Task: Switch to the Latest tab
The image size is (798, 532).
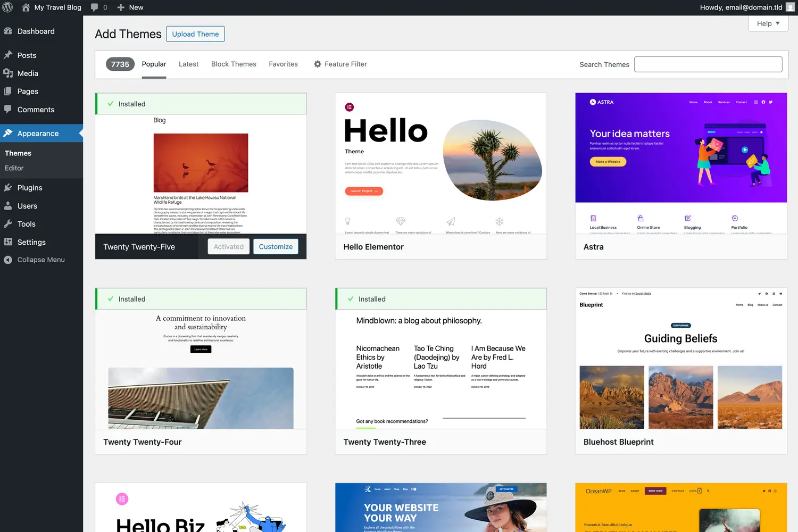Action: 188,64
